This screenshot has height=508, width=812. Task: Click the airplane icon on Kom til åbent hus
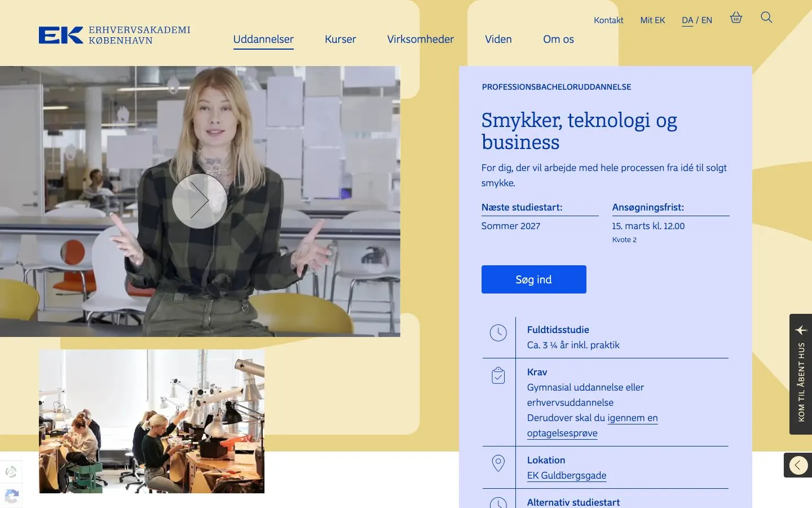801,330
